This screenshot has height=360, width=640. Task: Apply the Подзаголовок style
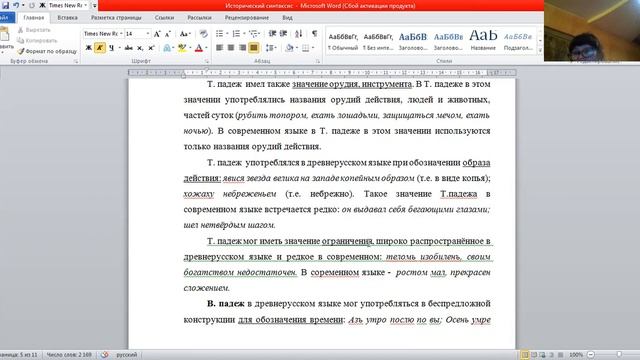pos(518,41)
